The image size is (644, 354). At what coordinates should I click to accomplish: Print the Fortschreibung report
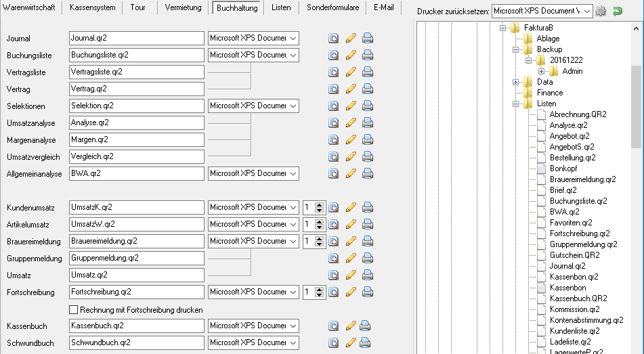[x=368, y=292]
